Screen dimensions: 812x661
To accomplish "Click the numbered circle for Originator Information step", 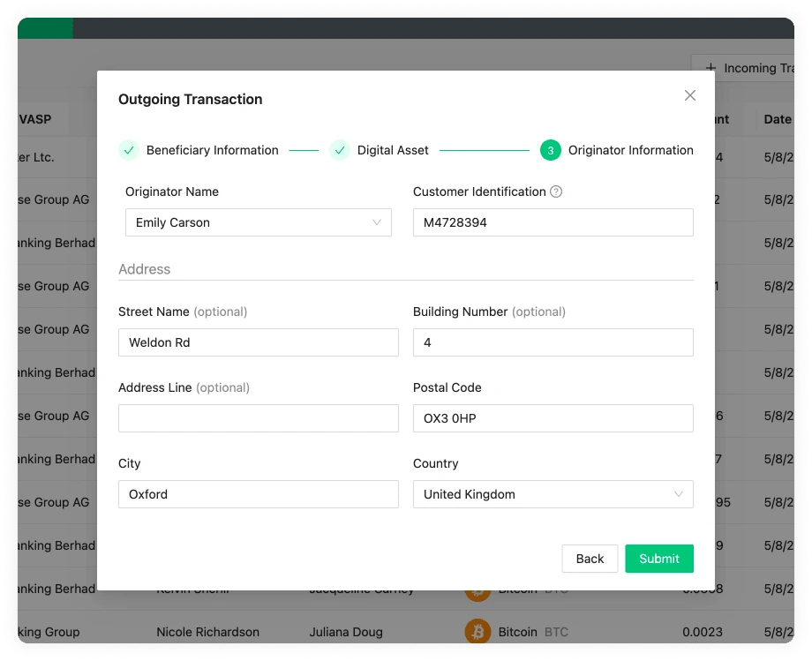I will (549, 150).
